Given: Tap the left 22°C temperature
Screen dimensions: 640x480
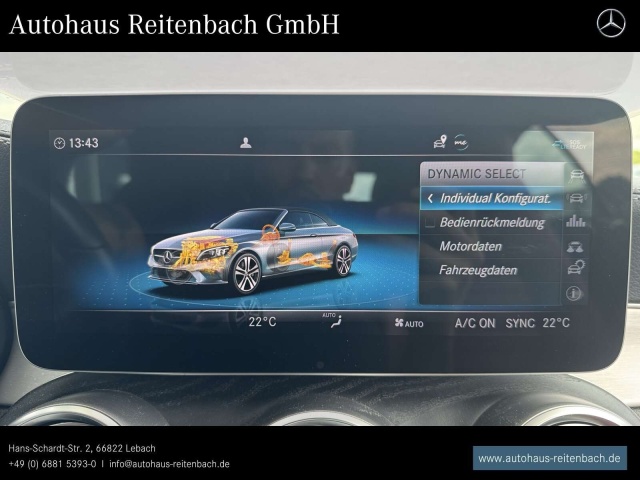Looking at the screenshot, I should [262, 322].
